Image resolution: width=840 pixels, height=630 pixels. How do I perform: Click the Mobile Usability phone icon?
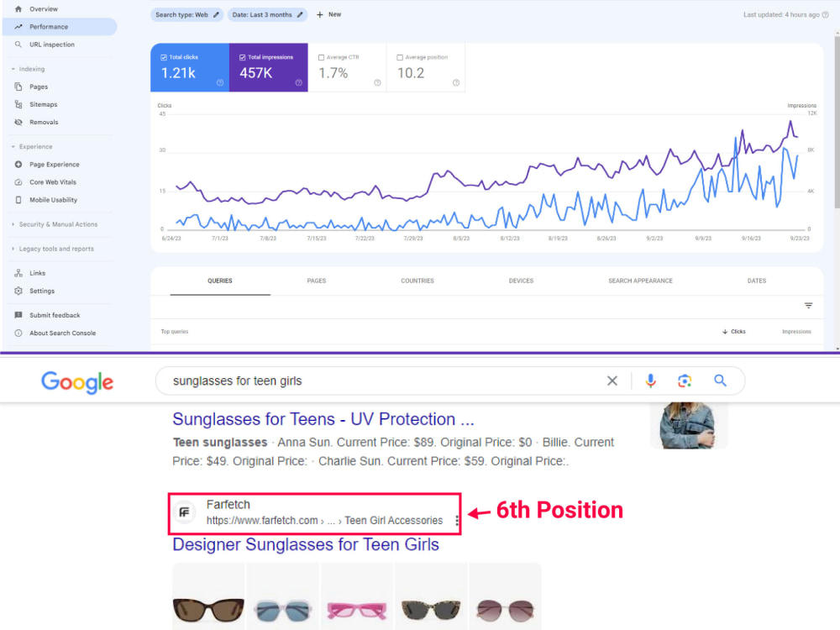point(18,200)
